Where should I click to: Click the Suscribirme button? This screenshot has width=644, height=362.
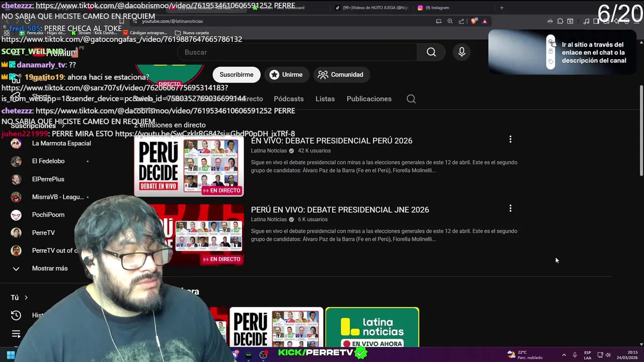(236, 74)
